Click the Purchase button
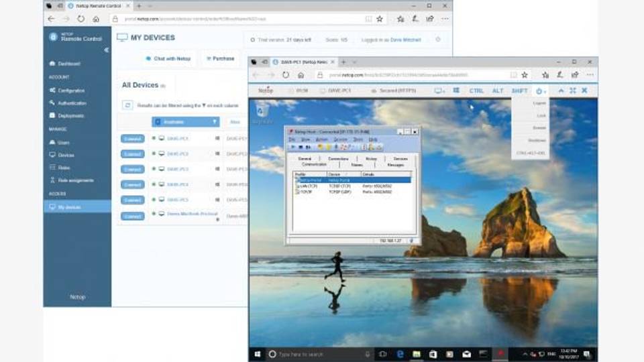This screenshot has width=644, height=362. tap(220, 58)
